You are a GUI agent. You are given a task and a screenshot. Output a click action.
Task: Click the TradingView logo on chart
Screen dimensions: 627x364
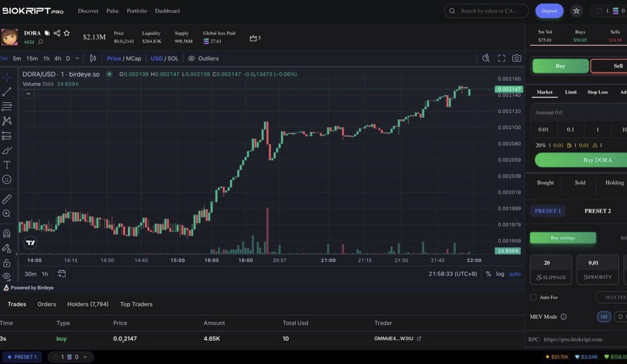pyautogui.click(x=30, y=242)
